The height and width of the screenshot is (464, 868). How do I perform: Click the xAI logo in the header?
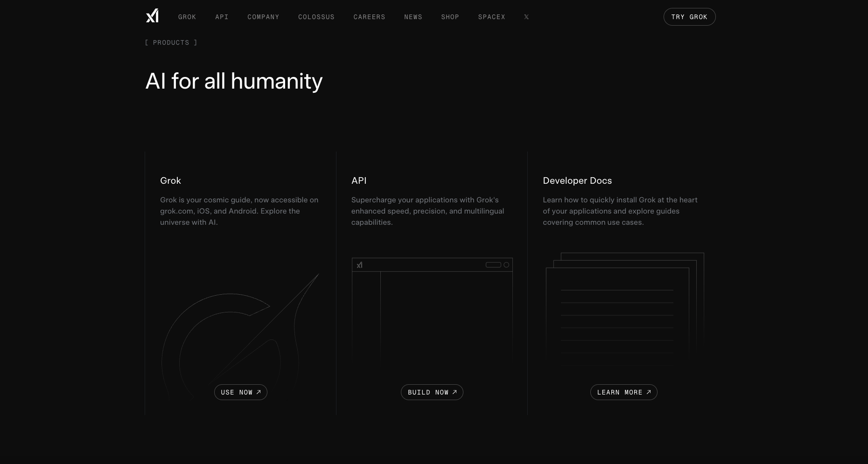pos(152,16)
